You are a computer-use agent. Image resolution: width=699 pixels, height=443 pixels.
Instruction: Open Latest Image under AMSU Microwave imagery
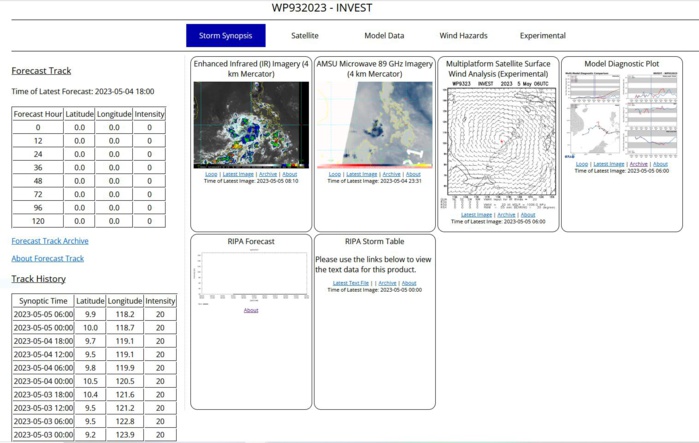pyautogui.click(x=361, y=174)
